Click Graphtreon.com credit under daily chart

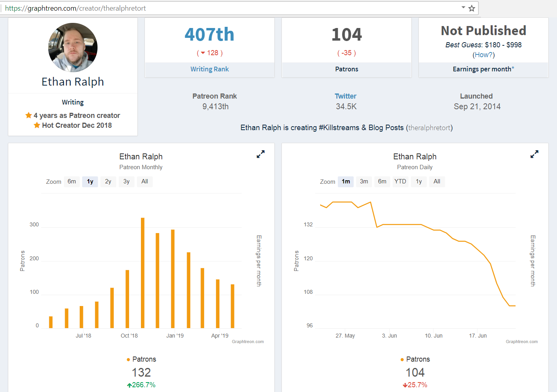(521, 342)
